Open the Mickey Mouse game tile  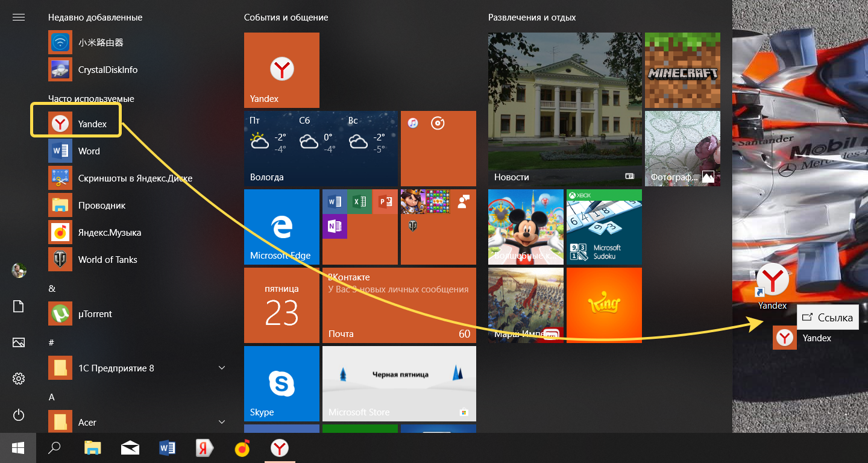tap(526, 227)
